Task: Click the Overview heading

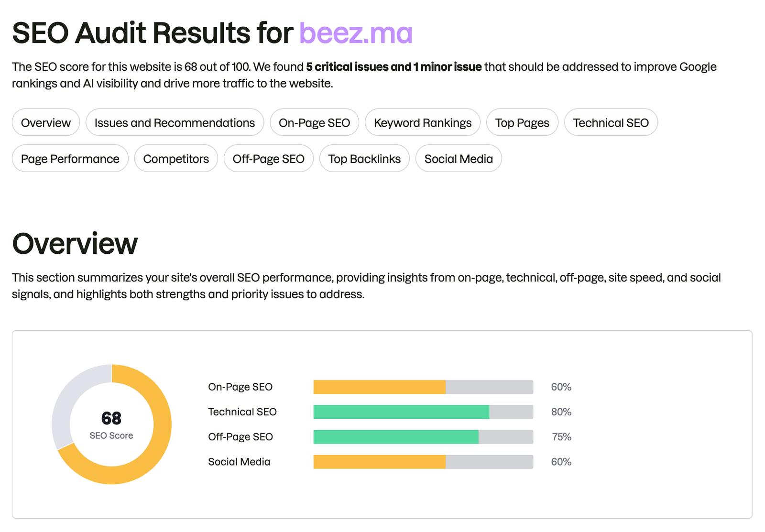Action: click(75, 244)
